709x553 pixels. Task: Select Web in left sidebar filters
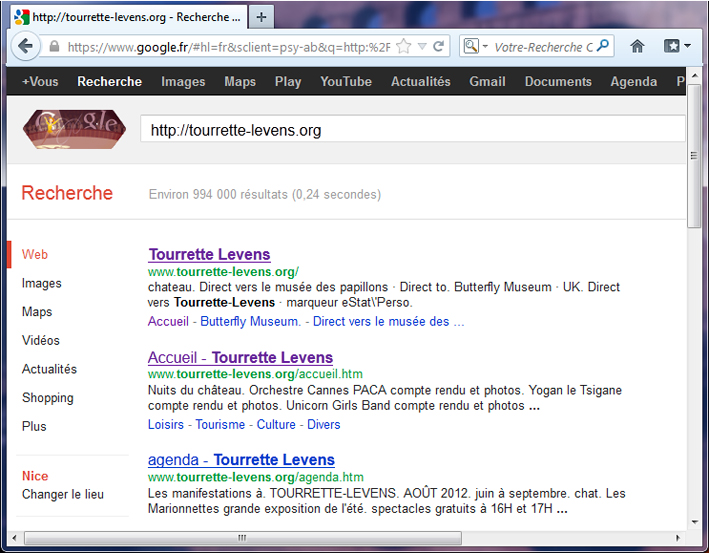click(35, 254)
